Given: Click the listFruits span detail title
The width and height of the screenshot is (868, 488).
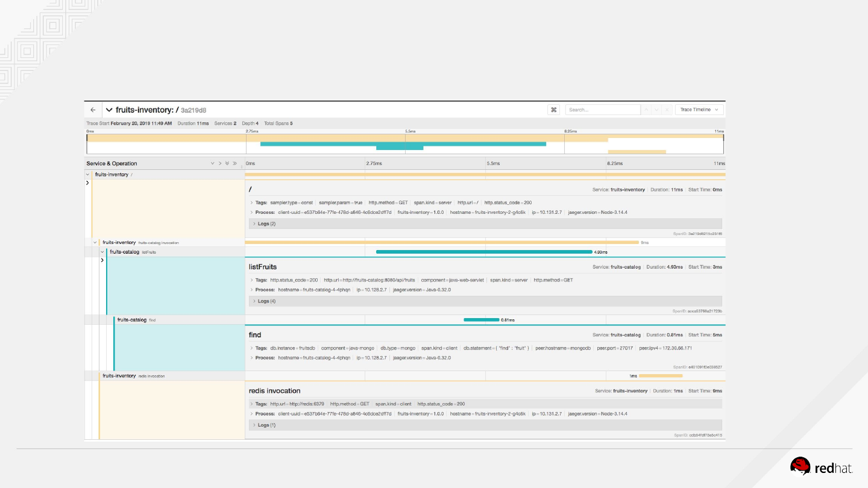Looking at the screenshot, I should [x=263, y=267].
